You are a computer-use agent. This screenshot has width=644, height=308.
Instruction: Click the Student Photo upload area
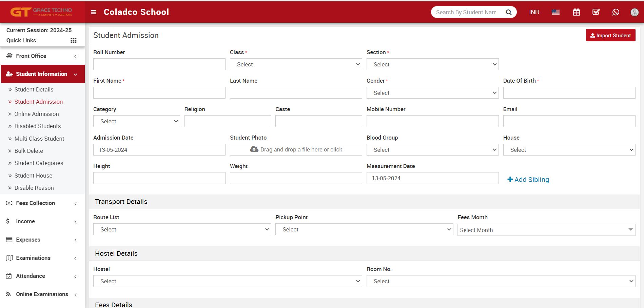[x=295, y=150]
